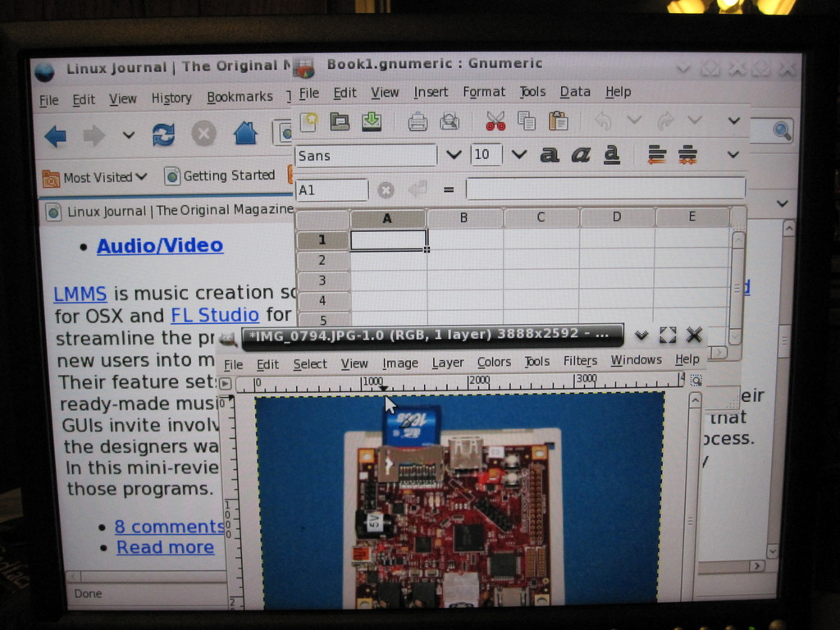
Task: Toggle bold formatting in Gnumeric
Action: [x=549, y=154]
